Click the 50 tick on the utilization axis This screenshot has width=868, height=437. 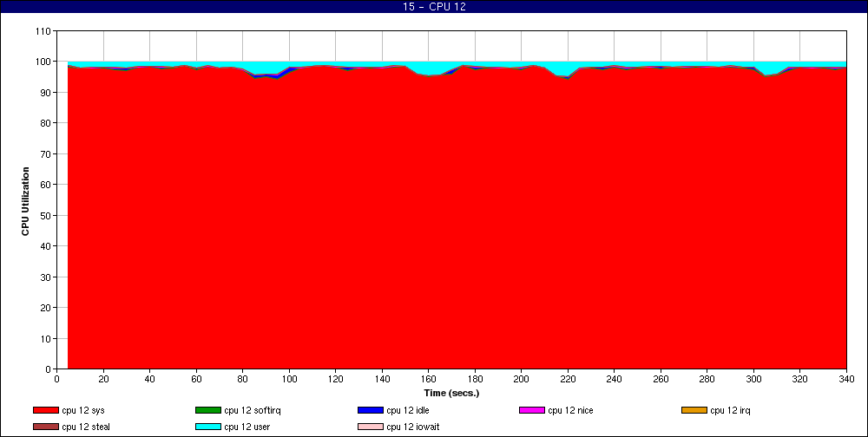tap(46, 215)
